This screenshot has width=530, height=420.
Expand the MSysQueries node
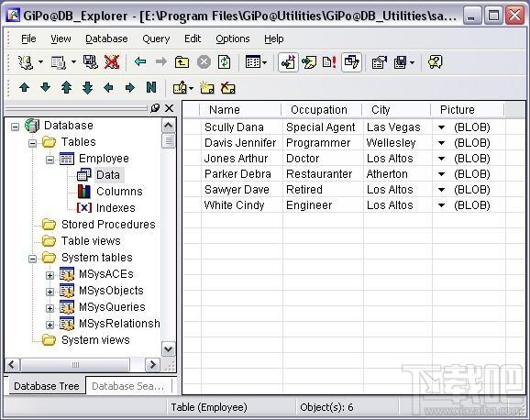click(50, 308)
